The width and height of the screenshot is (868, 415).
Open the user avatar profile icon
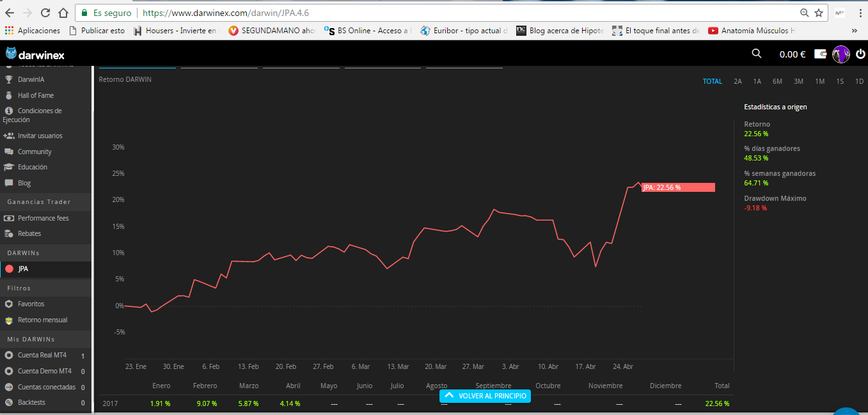point(840,54)
